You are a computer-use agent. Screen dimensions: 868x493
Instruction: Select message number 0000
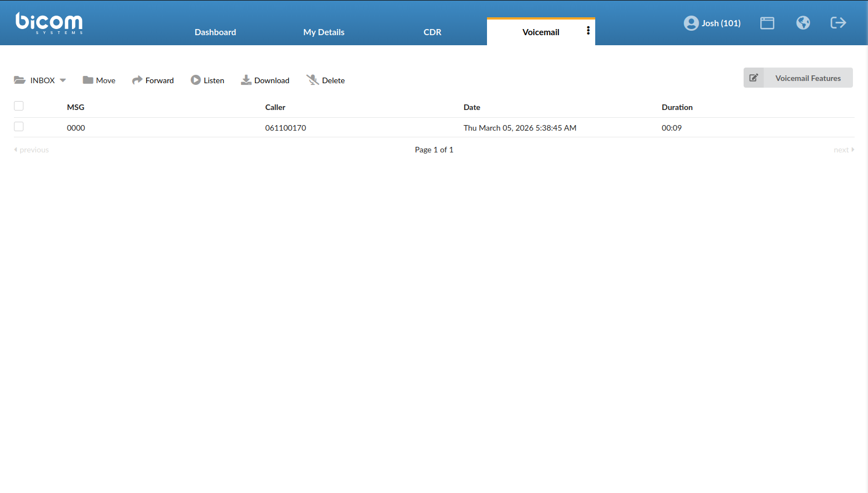76,128
